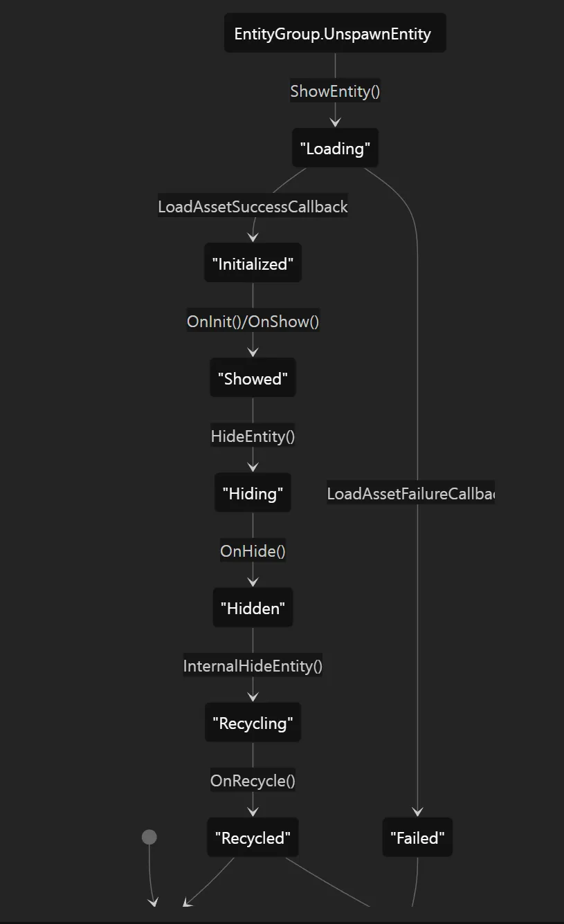Click the "Hiding" state node

click(x=253, y=492)
